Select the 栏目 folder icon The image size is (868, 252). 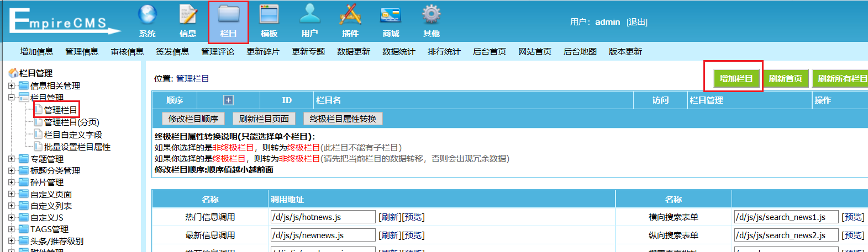(x=228, y=15)
